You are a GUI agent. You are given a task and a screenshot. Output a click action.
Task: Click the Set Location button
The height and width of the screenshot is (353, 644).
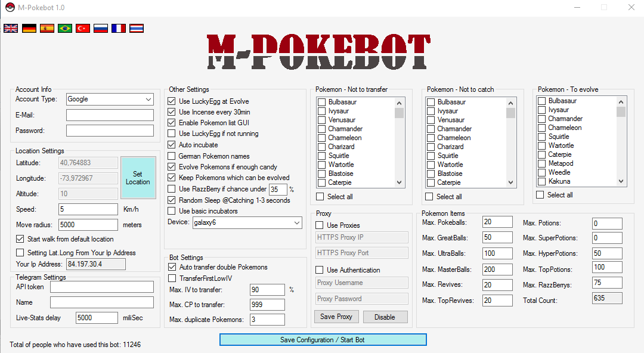tap(138, 178)
